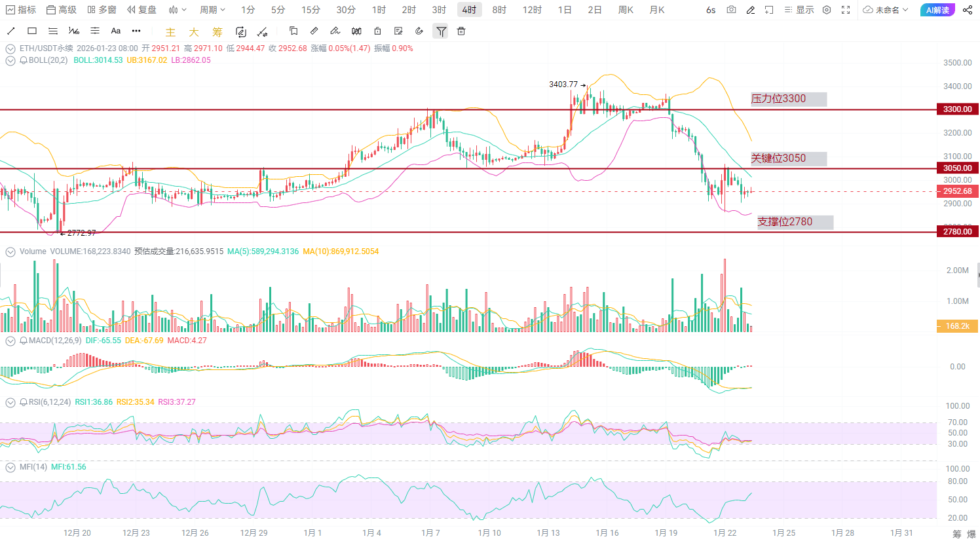Collapse the MFI(14) indicator panel
This screenshot has width=980, height=541.
click(10, 467)
